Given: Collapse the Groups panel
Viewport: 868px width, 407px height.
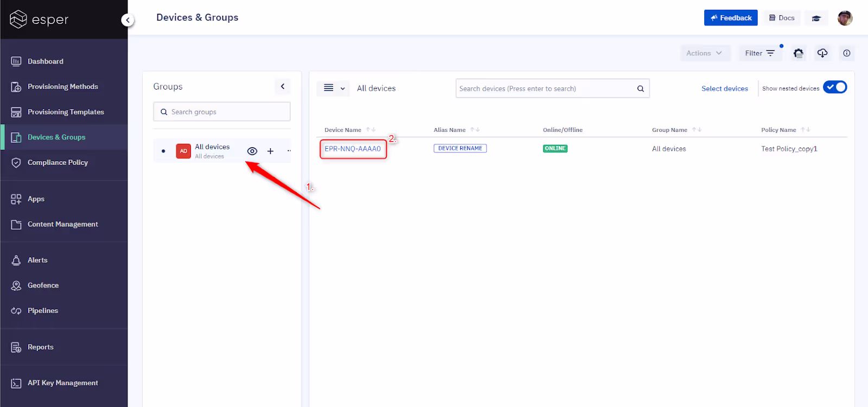Looking at the screenshot, I should point(283,86).
